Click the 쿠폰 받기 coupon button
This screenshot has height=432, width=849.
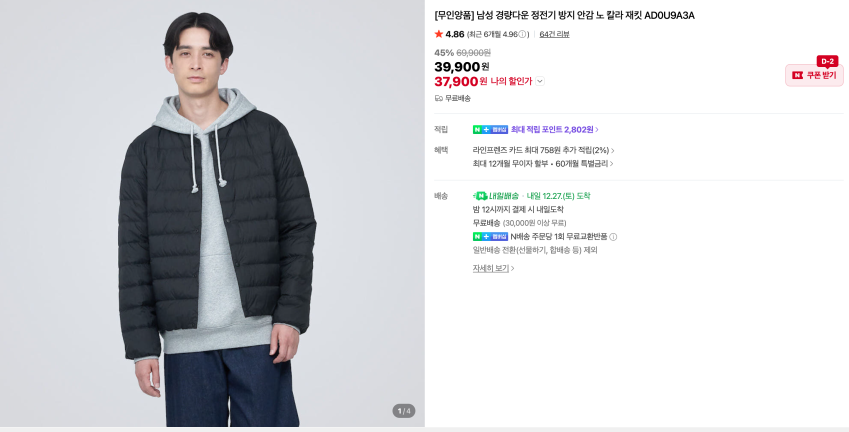[x=814, y=75]
